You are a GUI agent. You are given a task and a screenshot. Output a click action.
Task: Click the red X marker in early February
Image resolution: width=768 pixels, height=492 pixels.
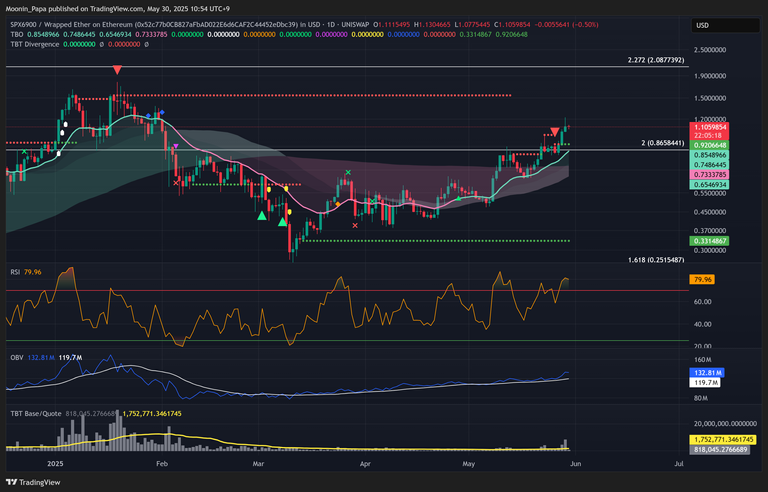(176, 182)
